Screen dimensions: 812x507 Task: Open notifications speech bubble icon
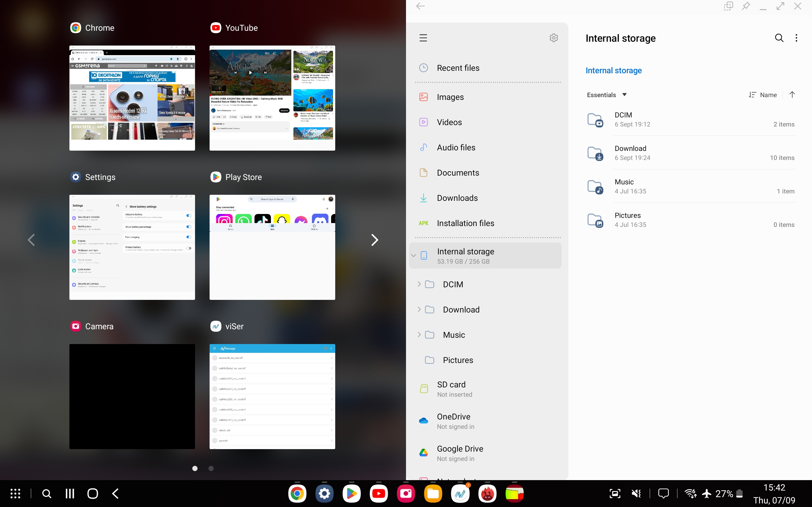click(664, 494)
